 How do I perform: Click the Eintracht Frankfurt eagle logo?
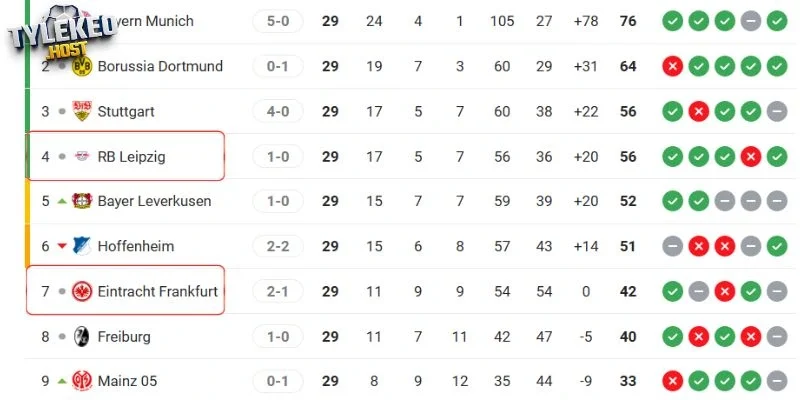click(x=81, y=291)
